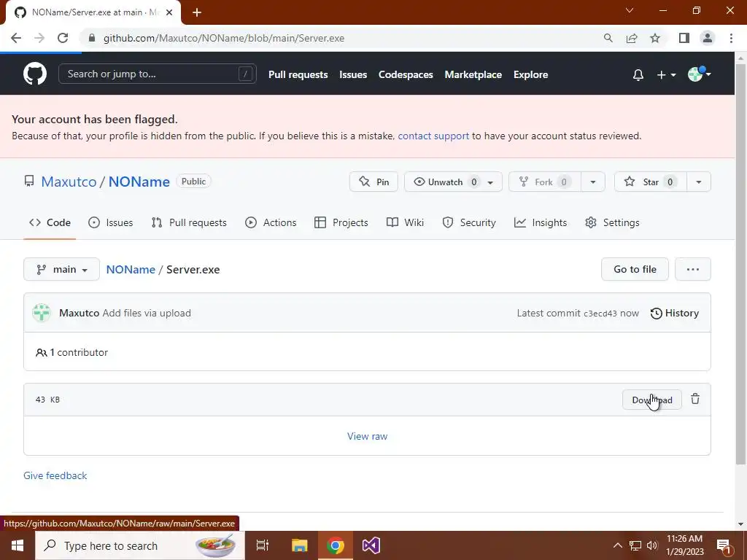Image resolution: width=747 pixels, height=560 pixels.
Task: Go to Marketplace
Action: click(473, 75)
